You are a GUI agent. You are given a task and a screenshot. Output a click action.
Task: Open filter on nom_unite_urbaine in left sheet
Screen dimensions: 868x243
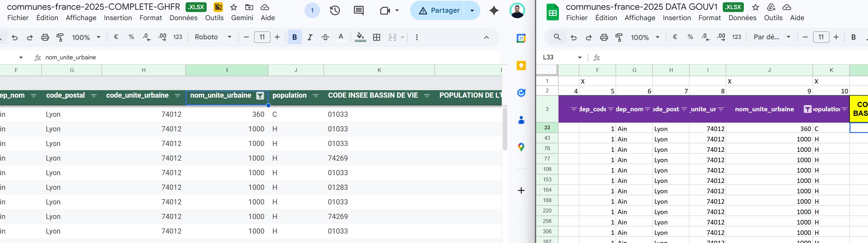(x=260, y=96)
